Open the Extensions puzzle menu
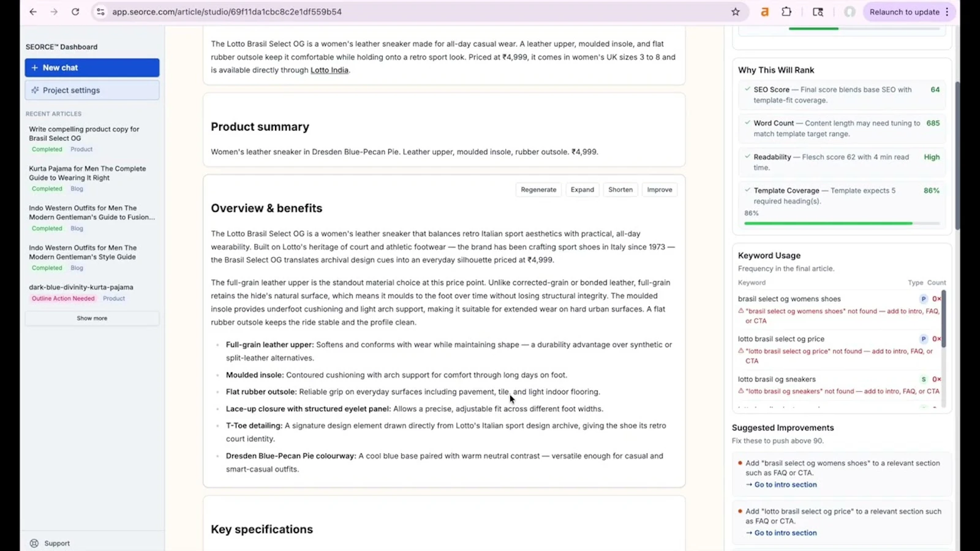The image size is (980, 551). pyautogui.click(x=786, y=12)
